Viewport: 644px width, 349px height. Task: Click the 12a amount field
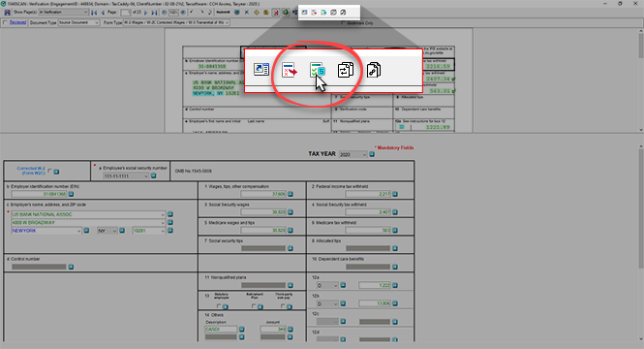(375, 285)
